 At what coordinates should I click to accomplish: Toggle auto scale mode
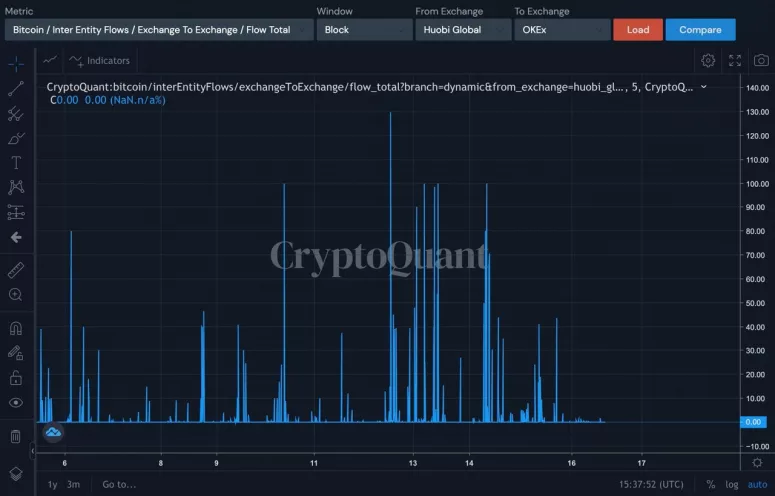757,485
